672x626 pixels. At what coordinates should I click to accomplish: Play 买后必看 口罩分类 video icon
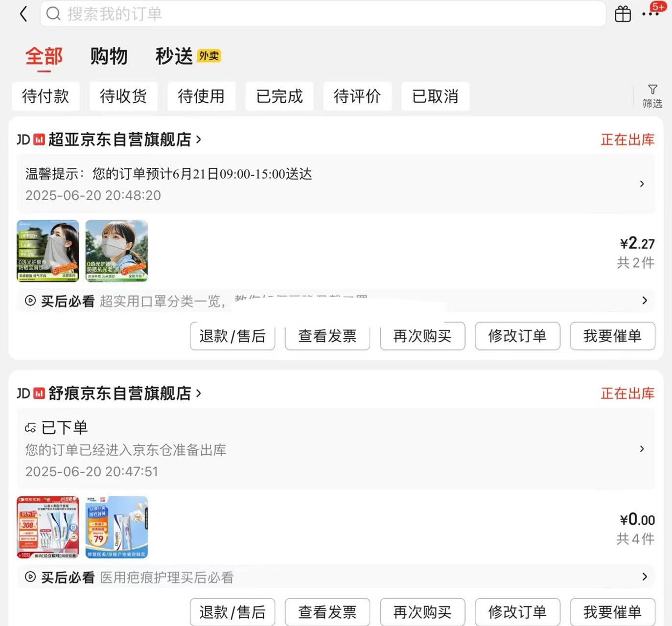pos(30,301)
